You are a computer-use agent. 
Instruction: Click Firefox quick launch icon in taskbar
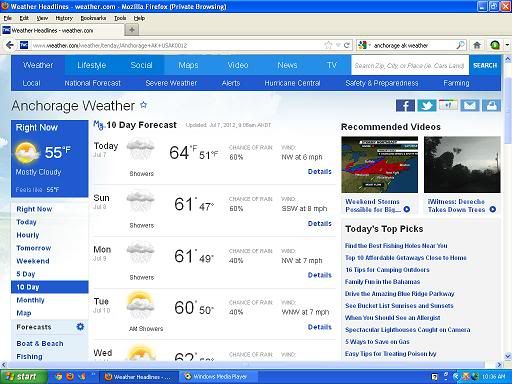click(x=70, y=377)
